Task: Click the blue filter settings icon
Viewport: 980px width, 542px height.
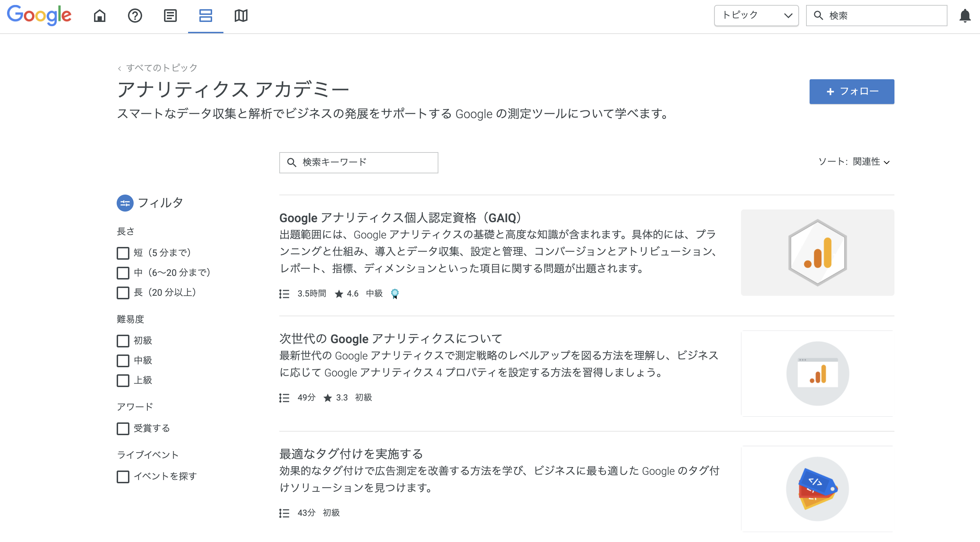Action: [125, 203]
